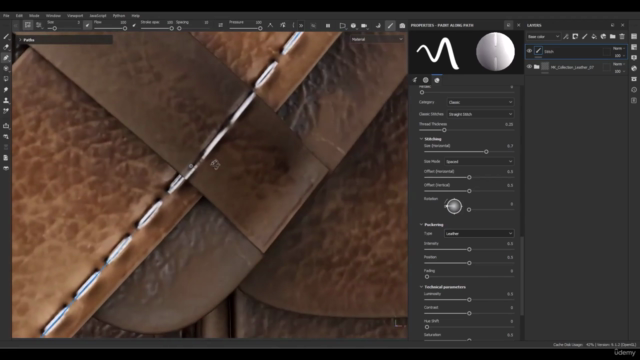Open the display settings sphere icon in toolbar
Viewport: 640px width, 360px height.
(x=353, y=25)
